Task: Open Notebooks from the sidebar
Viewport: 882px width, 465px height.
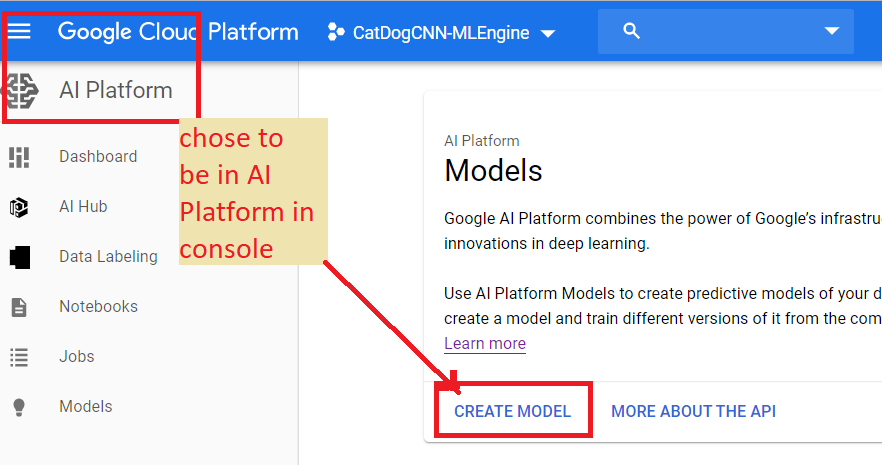Action: pos(98,307)
